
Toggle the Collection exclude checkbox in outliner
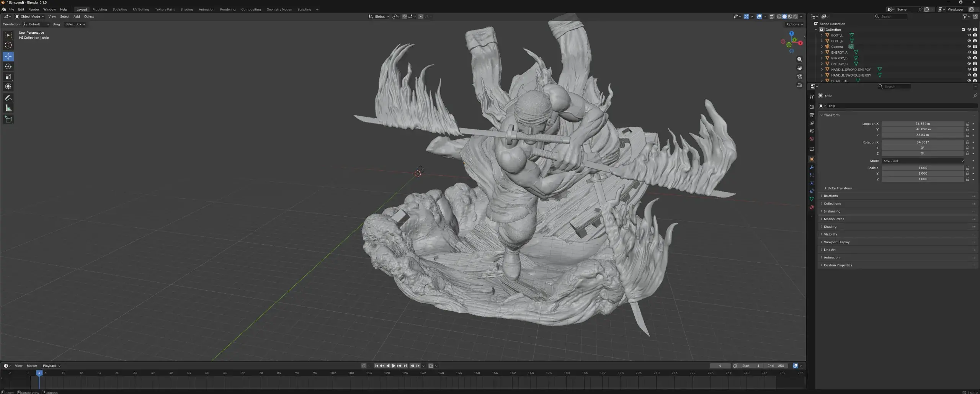click(x=964, y=29)
